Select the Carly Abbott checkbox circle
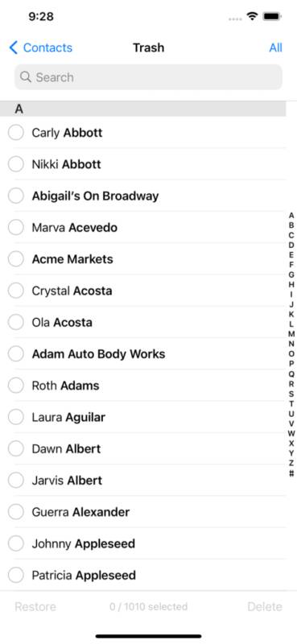This screenshot has width=297, height=644. (x=16, y=133)
